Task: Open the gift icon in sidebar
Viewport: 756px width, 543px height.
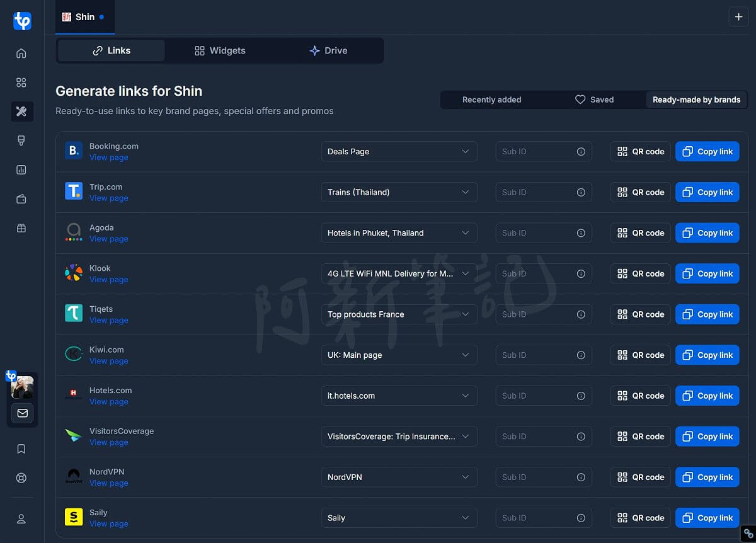Action: (21, 228)
